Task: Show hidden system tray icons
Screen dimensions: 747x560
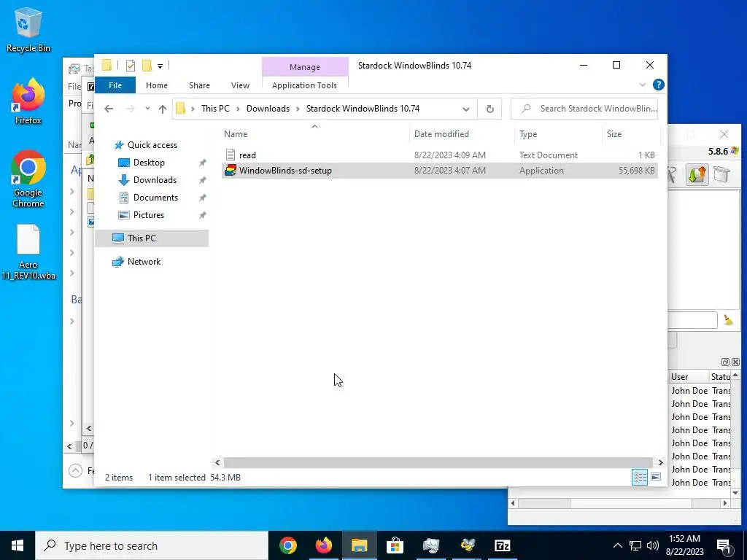Action: pyautogui.click(x=617, y=545)
